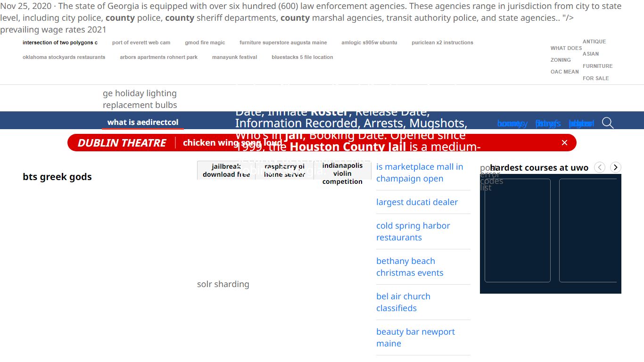
Task: Open 'cold spring harbor restaurants' link
Action: coord(413,231)
